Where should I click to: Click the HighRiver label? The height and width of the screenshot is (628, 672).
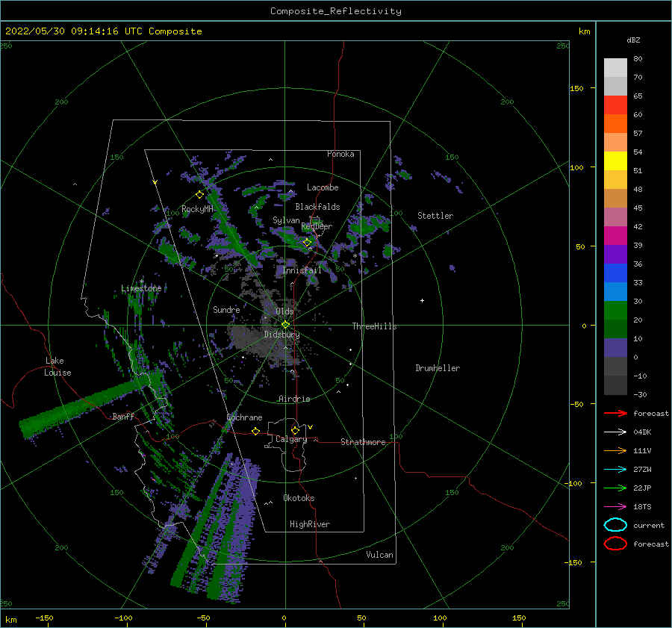click(310, 524)
